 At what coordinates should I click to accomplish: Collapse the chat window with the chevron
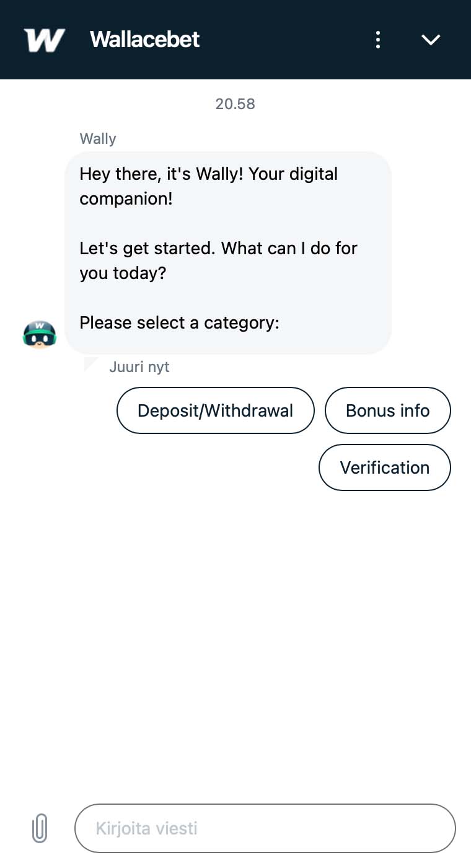431,40
